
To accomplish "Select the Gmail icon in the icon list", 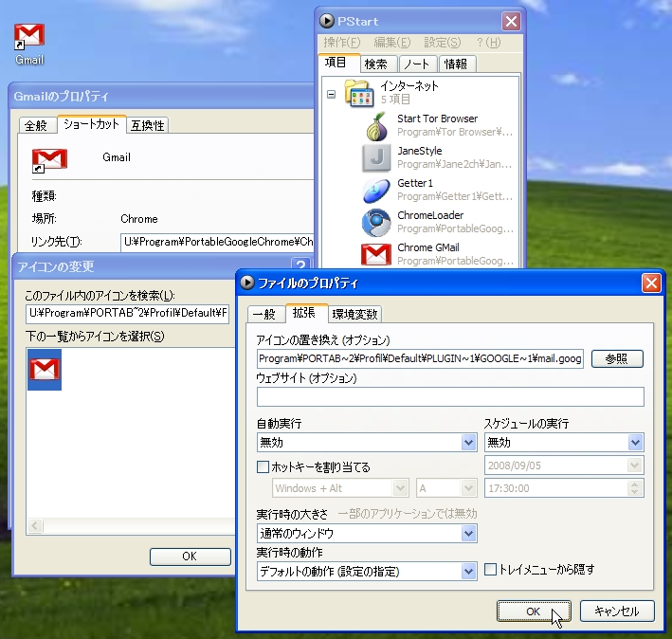I will (x=45, y=370).
